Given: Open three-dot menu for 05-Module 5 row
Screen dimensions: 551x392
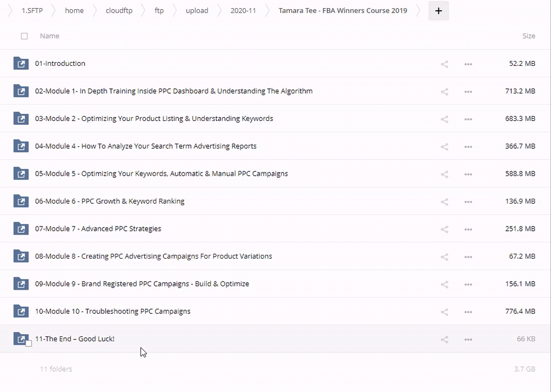Looking at the screenshot, I should click(468, 174).
